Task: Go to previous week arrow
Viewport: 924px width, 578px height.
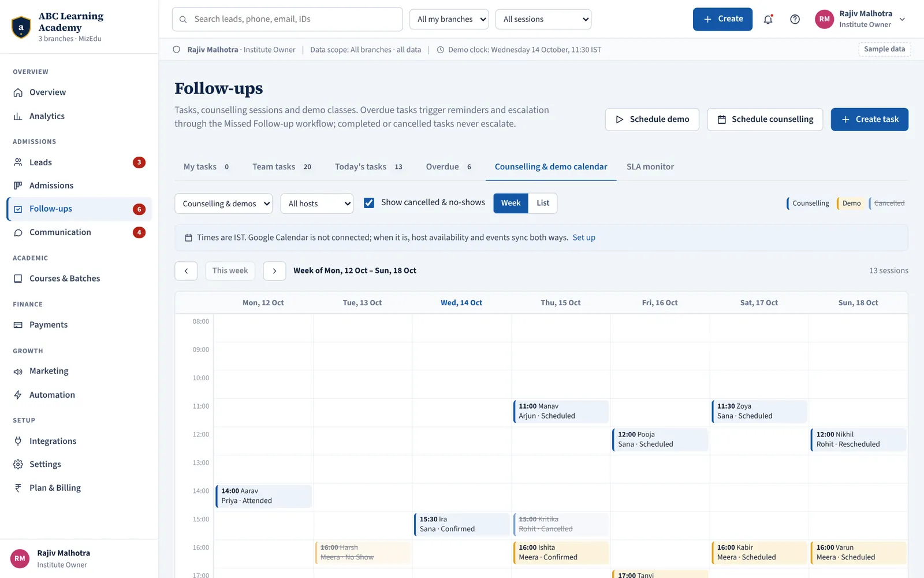Action: point(186,271)
